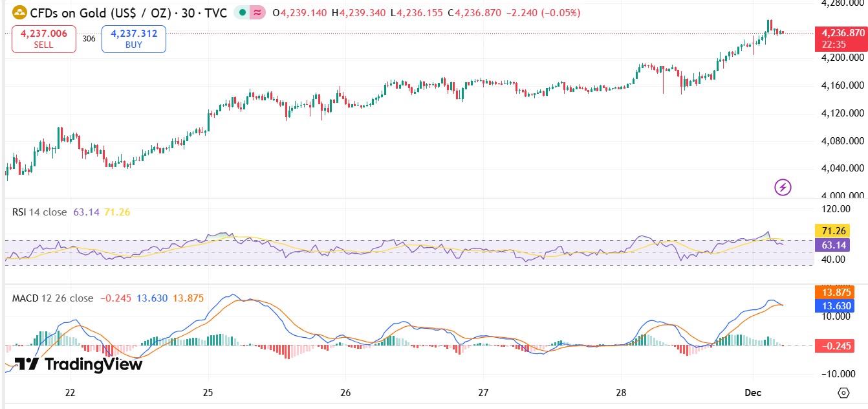Image resolution: width=868 pixels, height=409 pixels.
Task: Click the TVC exchange label
Action: point(217,12)
